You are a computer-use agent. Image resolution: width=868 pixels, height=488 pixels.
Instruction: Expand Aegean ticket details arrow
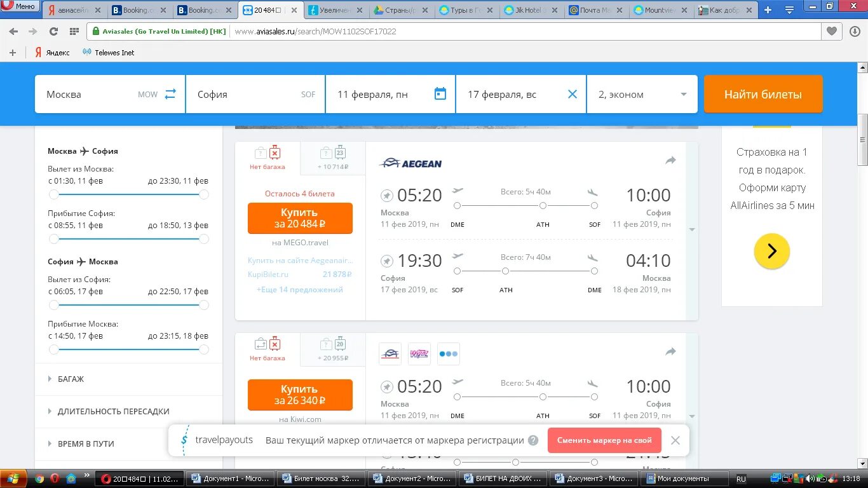point(692,229)
